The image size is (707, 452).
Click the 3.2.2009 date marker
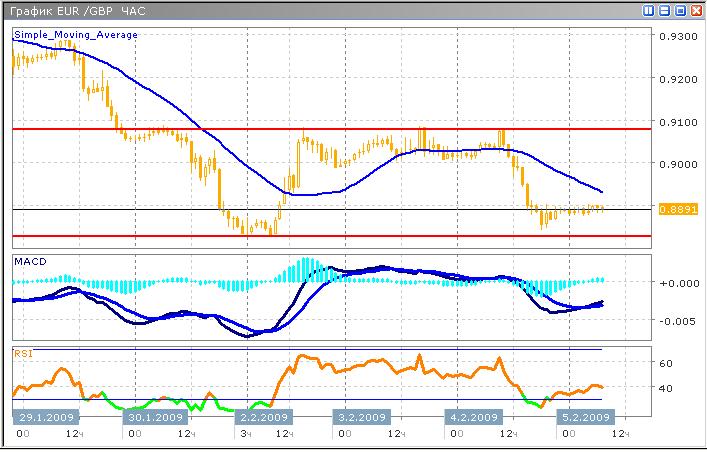[x=359, y=417]
